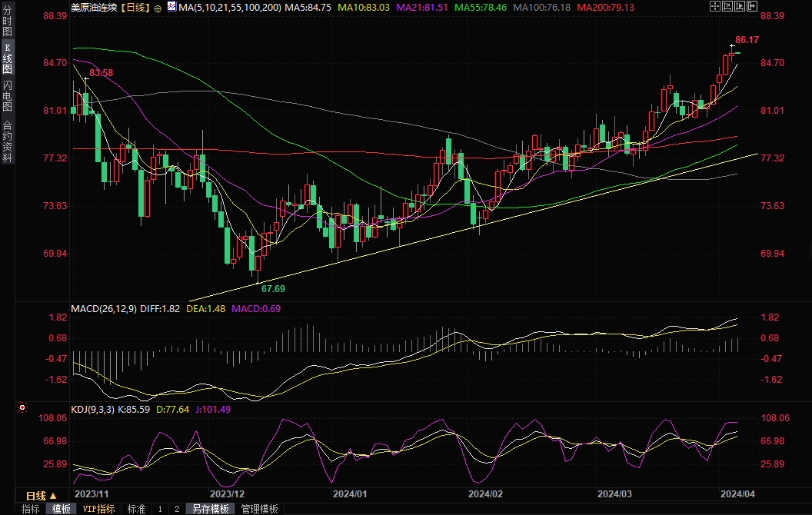This screenshot has height=515, width=812.
Task: Click the second chart toolbar icon at top right
Action: click(x=727, y=6)
